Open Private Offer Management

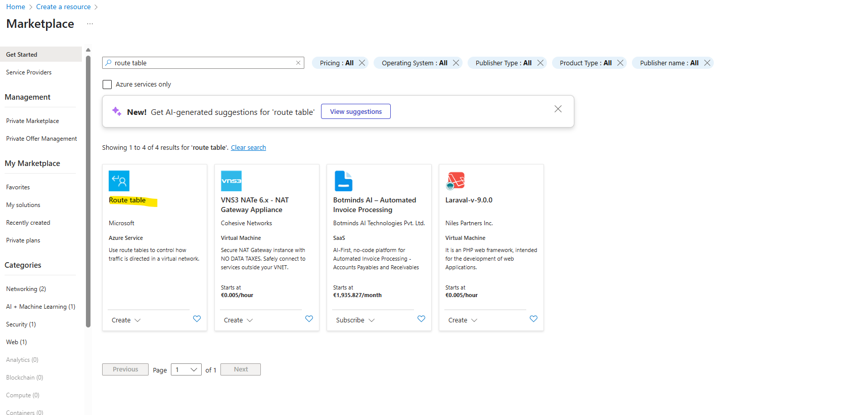41,139
